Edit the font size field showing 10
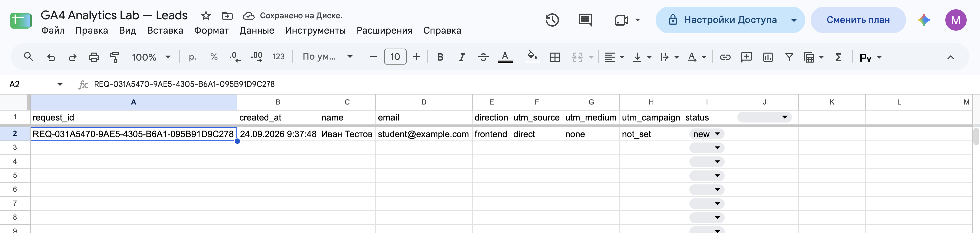Screen dimensions: 980x233 coord(395,57)
